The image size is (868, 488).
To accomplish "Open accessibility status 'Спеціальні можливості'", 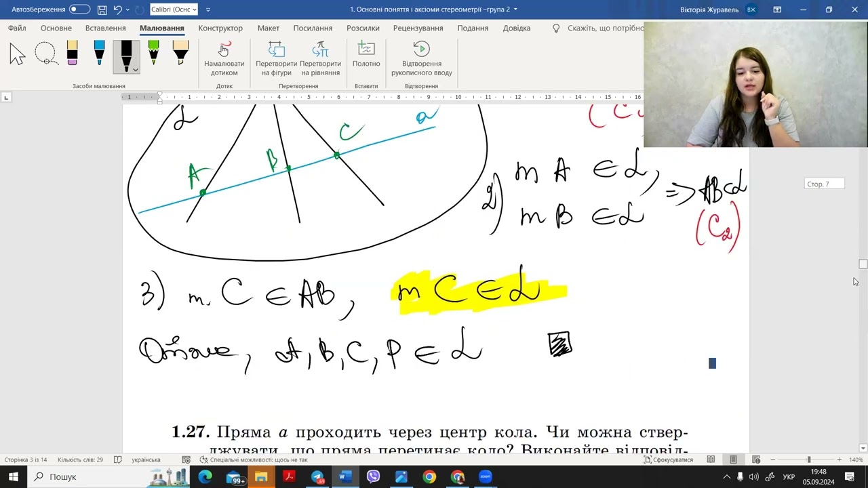I will click(254, 460).
